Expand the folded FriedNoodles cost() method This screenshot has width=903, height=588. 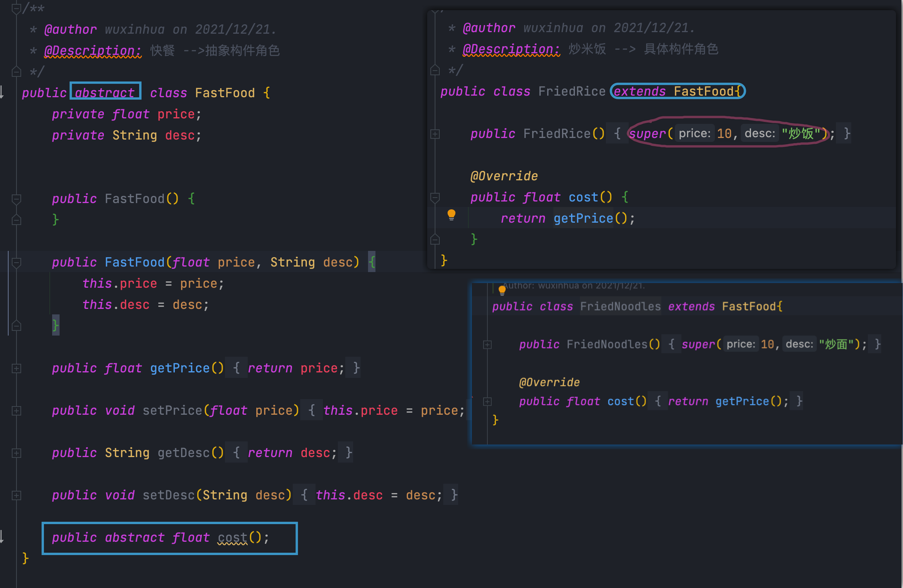click(x=487, y=401)
